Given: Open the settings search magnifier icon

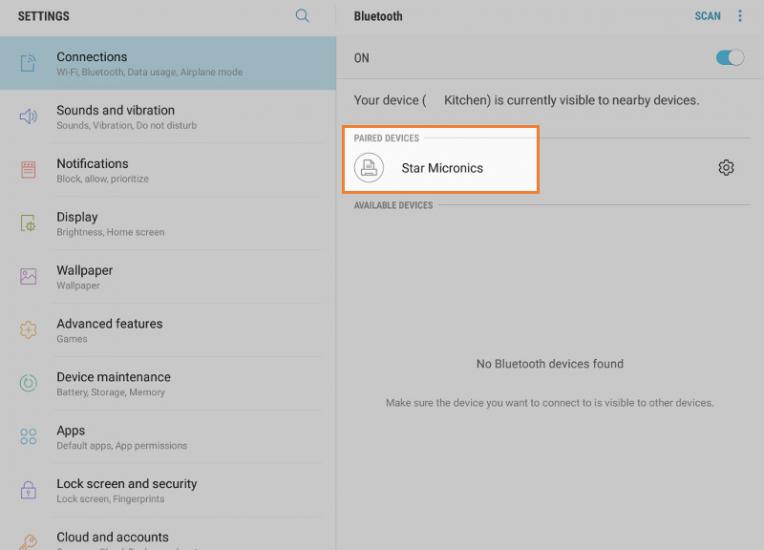Looking at the screenshot, I should pyautogui.click(x=302, y=16).
